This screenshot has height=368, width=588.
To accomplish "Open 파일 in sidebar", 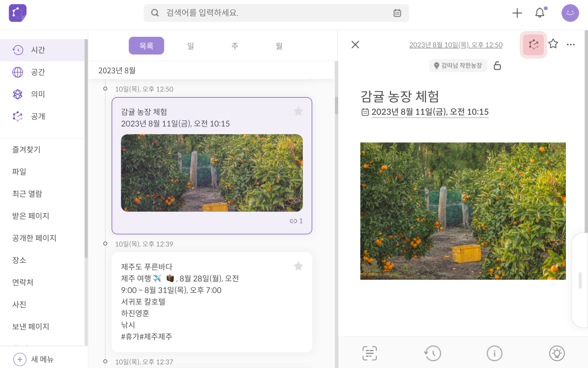I will [x=19, y=172].
